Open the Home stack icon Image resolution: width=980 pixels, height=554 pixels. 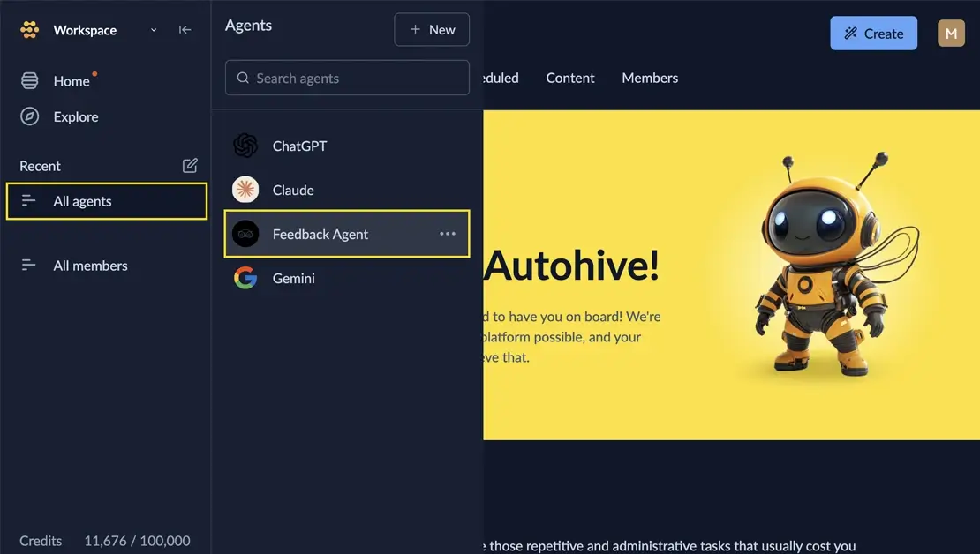tap(29, 80)
